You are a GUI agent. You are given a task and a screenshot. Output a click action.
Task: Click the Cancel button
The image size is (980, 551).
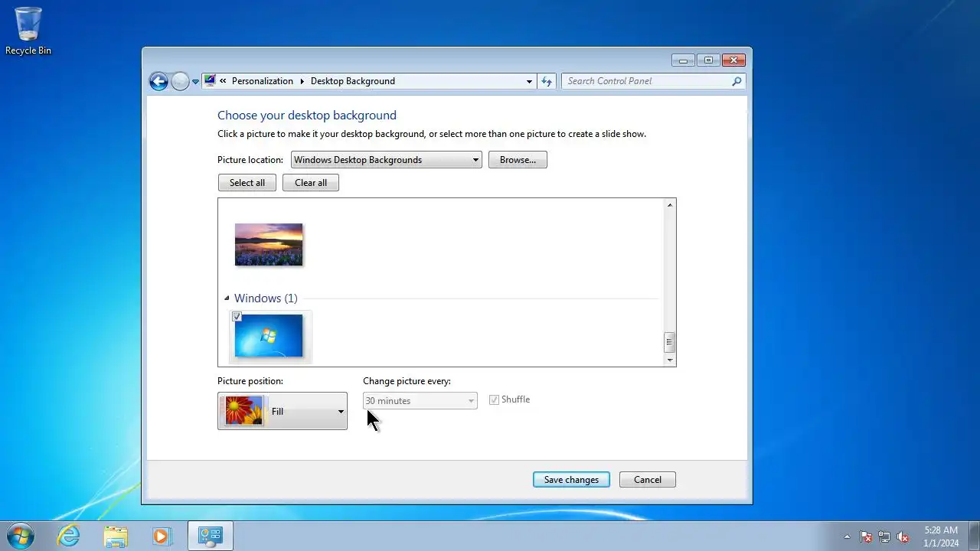pyautogui.click(x=648, y=480)
